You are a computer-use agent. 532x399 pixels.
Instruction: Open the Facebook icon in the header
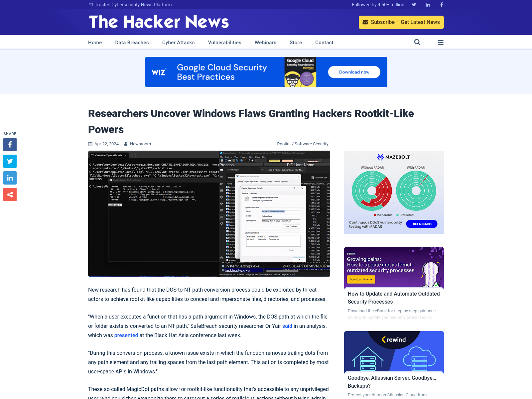tap(442, 5)
